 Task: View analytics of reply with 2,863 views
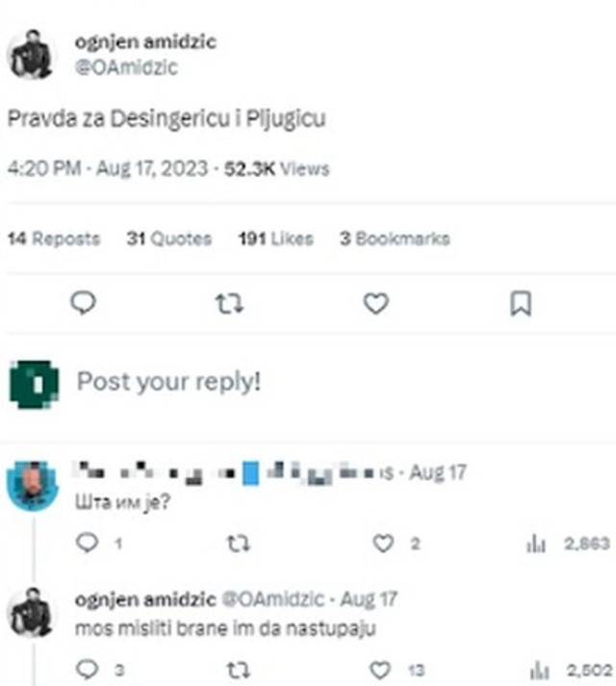point(536,544)
